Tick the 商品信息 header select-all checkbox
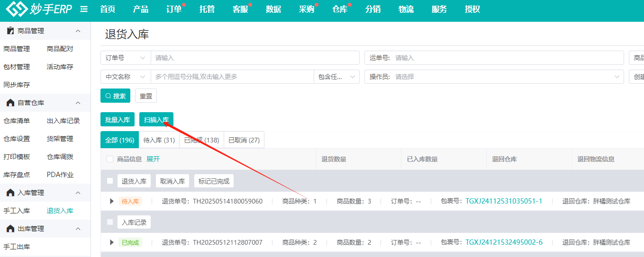 [110, 159]
